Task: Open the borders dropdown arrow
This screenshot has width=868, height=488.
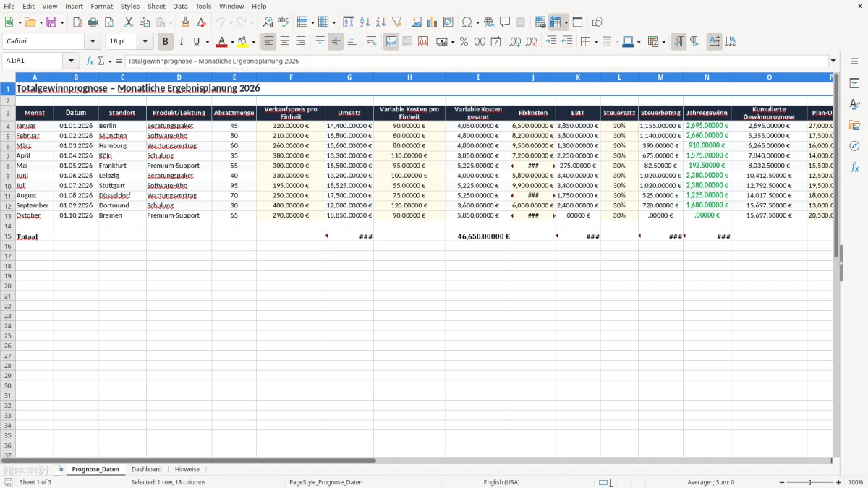Action: (x=595, y=42)
